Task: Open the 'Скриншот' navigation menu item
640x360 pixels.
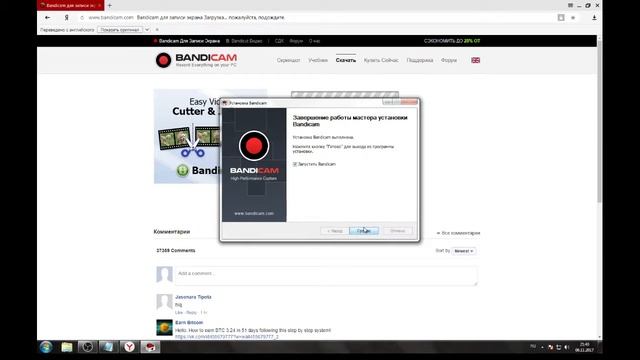Action: pyautogui.click(x=289, y=60)
